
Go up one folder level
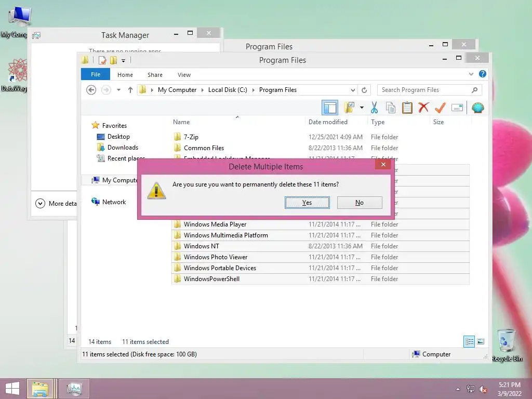(130, 90)
